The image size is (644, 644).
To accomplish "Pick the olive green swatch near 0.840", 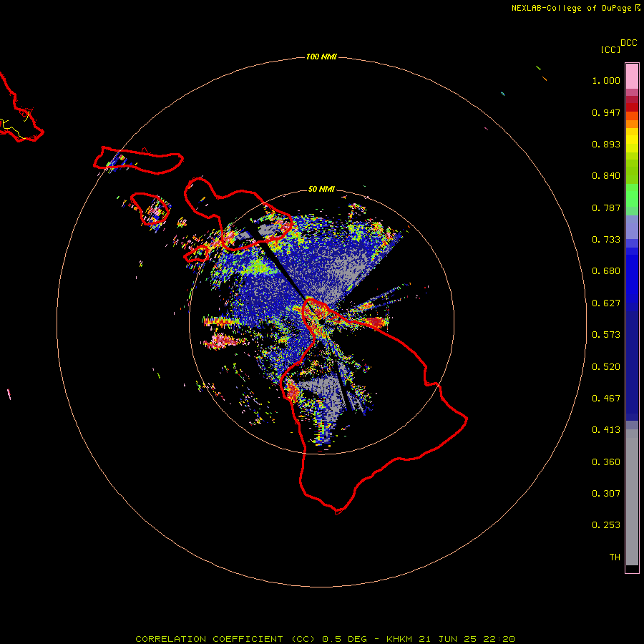I will coord(632,172).
